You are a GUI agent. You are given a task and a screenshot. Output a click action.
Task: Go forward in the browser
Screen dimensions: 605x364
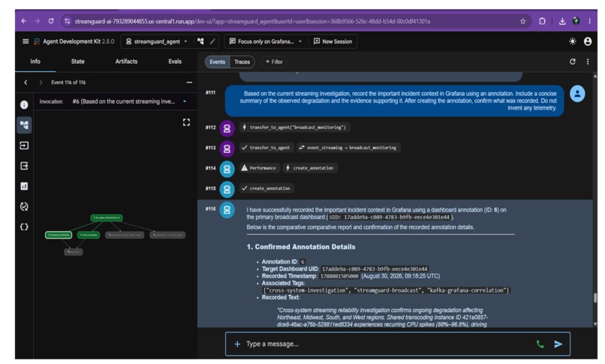point(38,21)
